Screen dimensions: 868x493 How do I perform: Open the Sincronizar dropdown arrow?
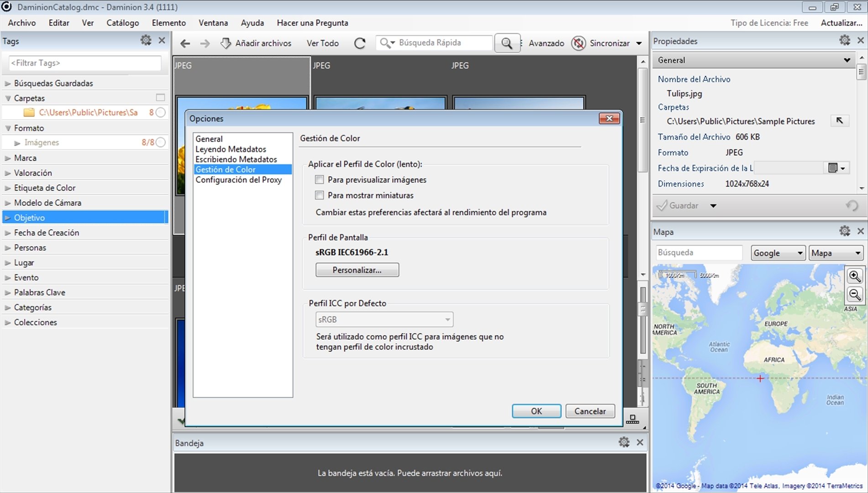pos(639,43)
